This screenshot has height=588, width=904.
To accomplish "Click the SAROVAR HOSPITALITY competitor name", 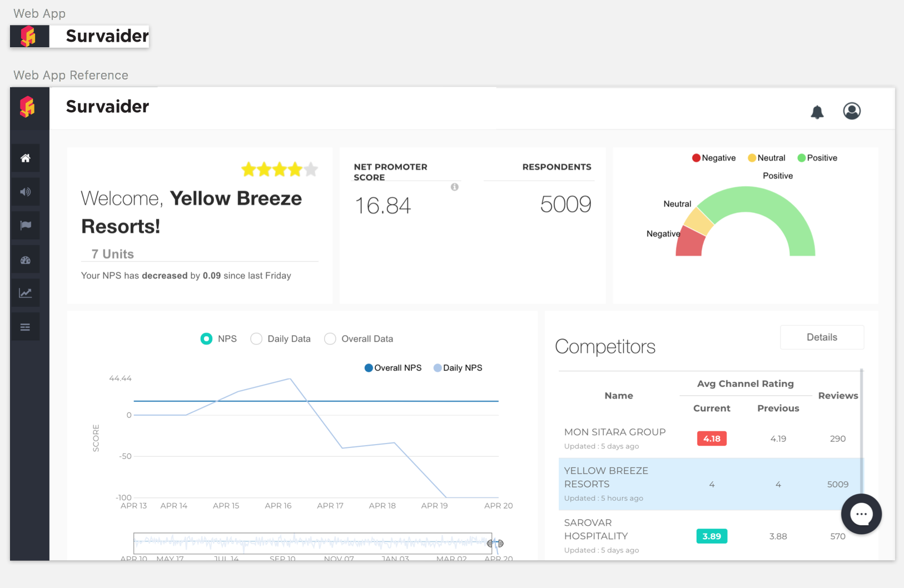I will click(596, 529).
